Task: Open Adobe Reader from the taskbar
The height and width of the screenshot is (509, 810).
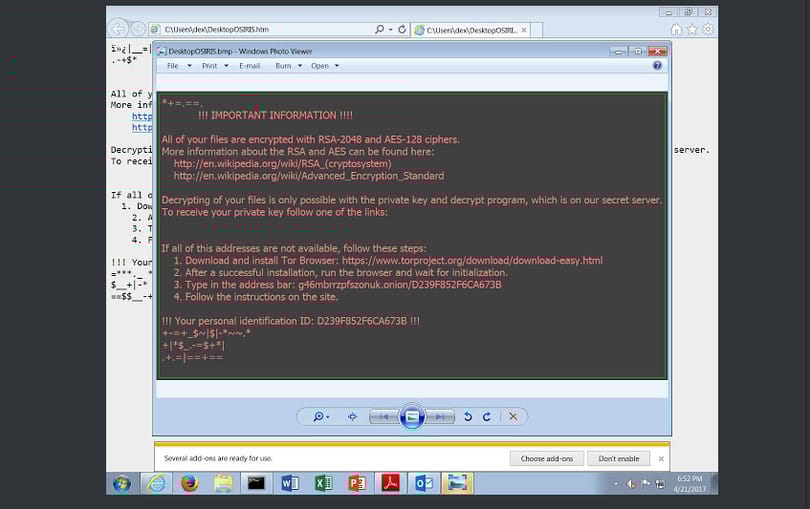Action: tap(391, 484)
